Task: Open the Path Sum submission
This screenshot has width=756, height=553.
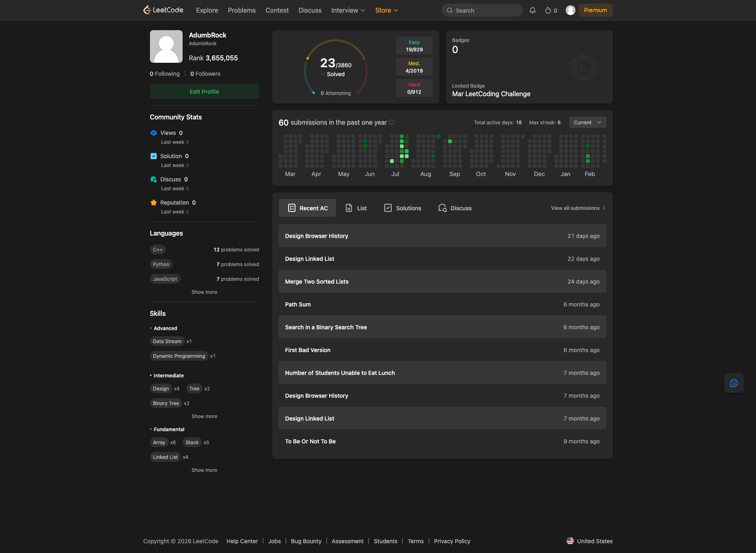Action: (x=443, y=304)
